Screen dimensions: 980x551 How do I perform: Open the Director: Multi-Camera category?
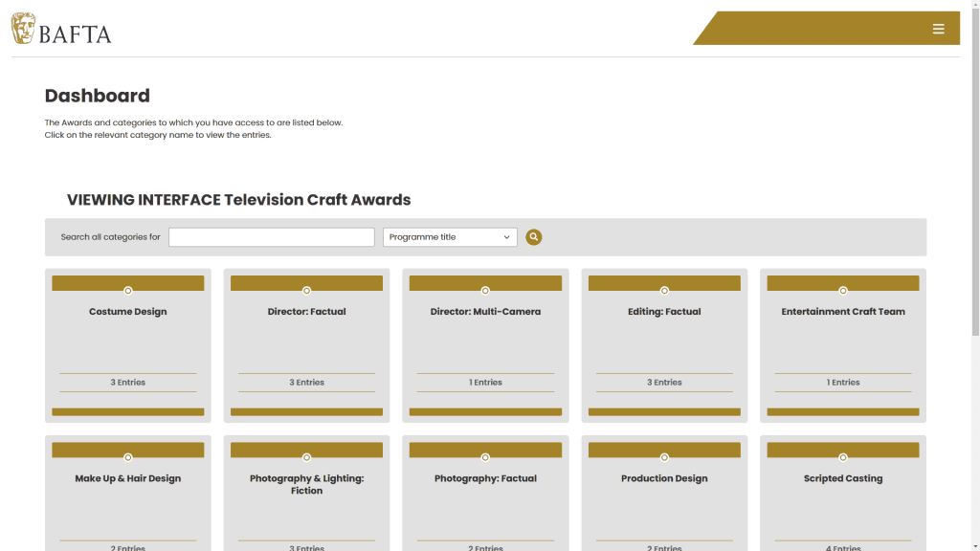click(x=485, y=312)
